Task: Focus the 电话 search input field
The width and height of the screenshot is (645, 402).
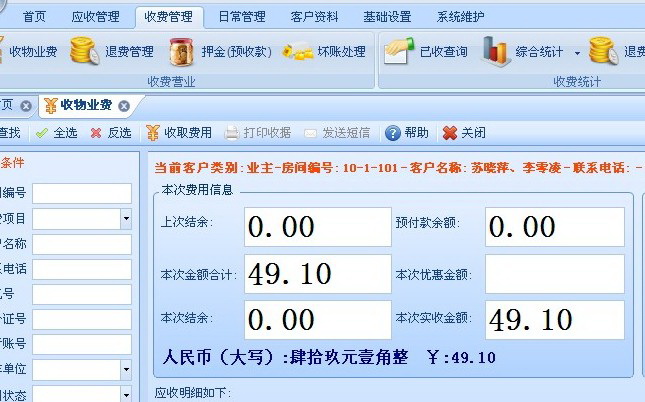Action: [x=82, y=270]
